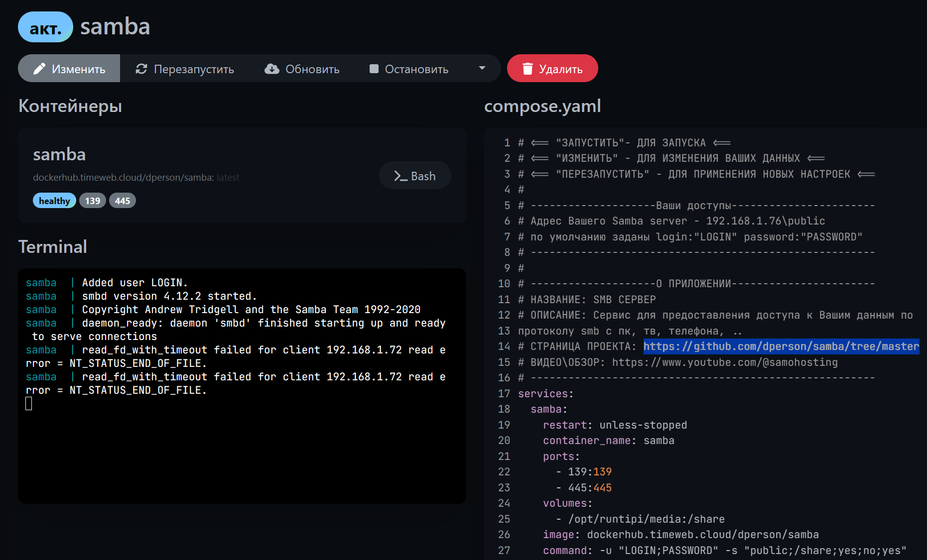Click the trash icon on Удалить
Viewport: 927px width, 560px height.
click(x=528, y=69)
